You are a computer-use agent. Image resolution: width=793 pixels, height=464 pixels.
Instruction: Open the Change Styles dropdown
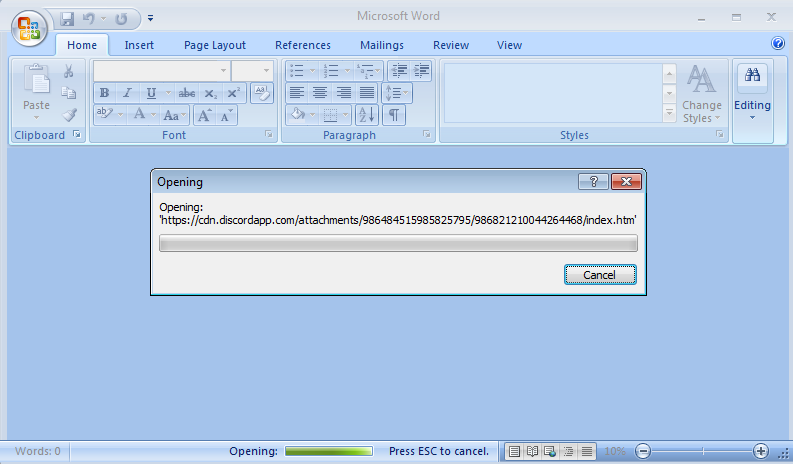pos(702,94)
